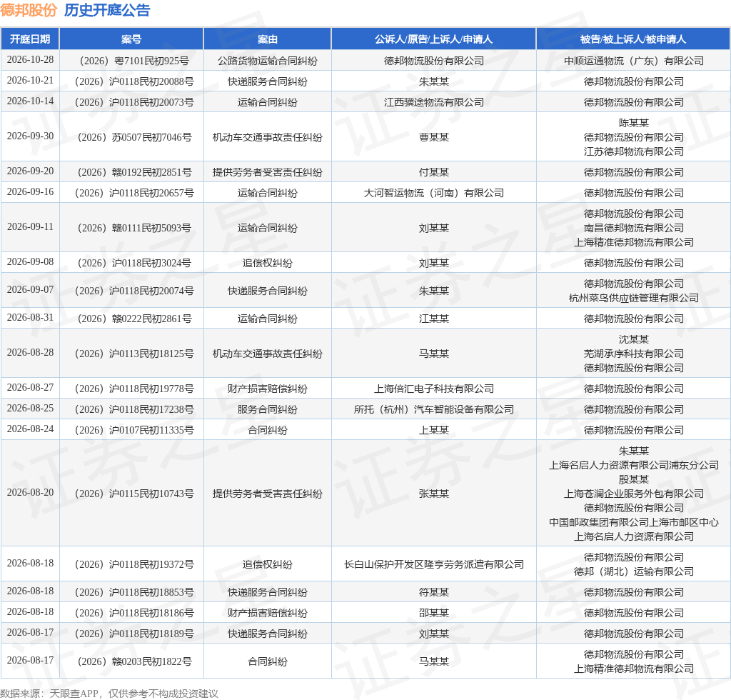Click the 案由 column header

tap(268, 39)
